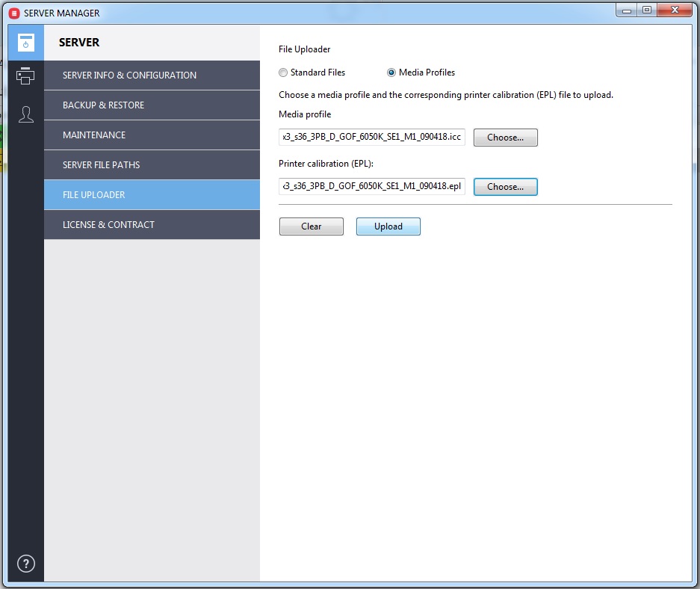This screenshot has height=589, width=700.
Task: Click the Upload button
Action: tap(388, 226)
